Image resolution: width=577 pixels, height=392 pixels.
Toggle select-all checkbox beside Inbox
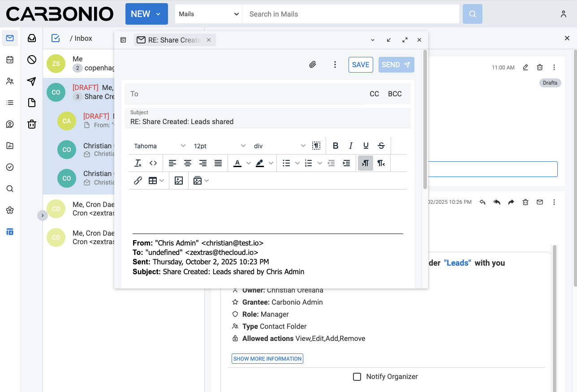(x=56, y=38)
